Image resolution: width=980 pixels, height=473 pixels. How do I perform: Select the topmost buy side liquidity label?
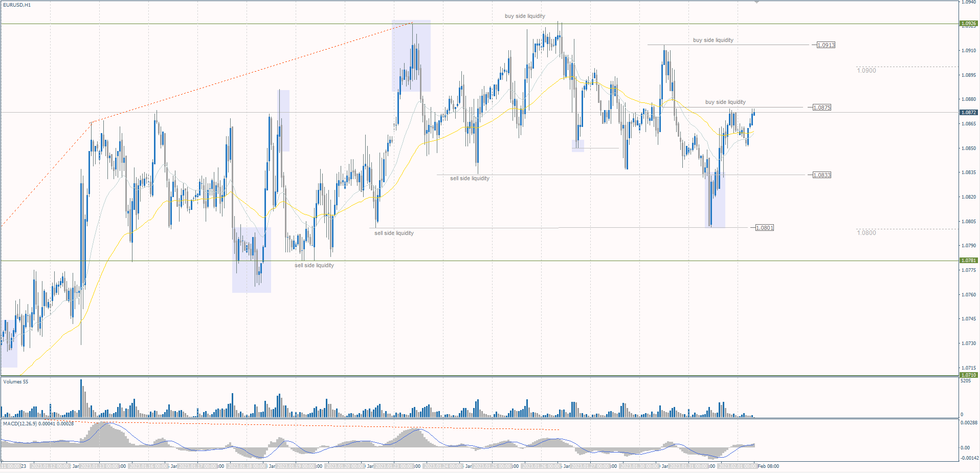525,16
